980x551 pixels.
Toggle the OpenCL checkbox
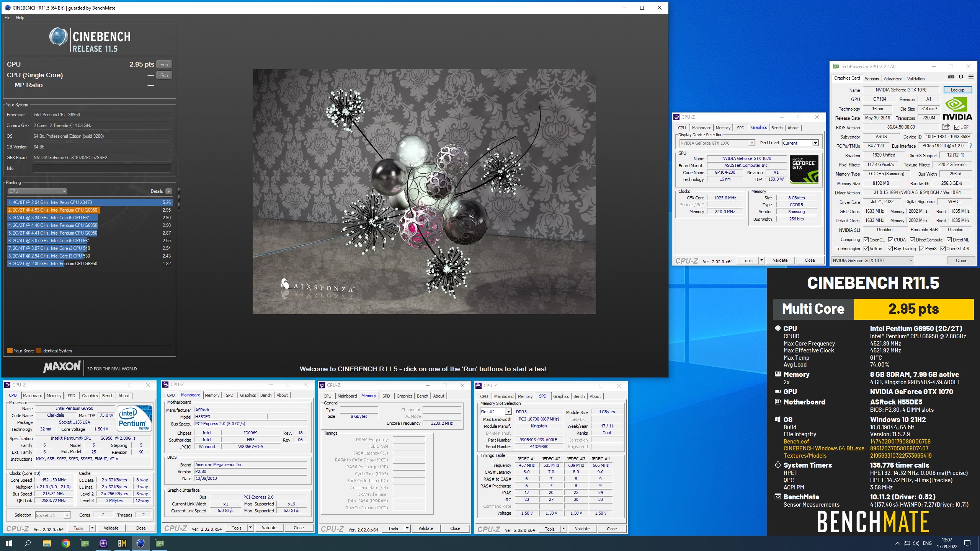click(x=866, y=240)
